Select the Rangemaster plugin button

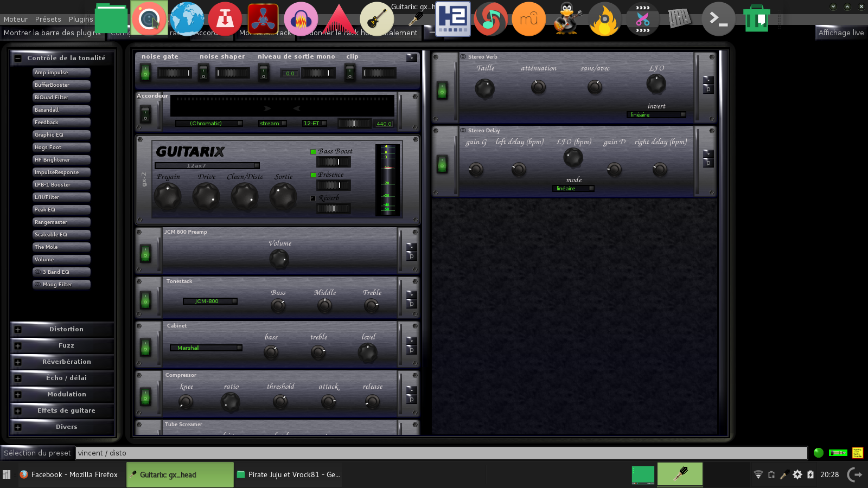(61, 222)
